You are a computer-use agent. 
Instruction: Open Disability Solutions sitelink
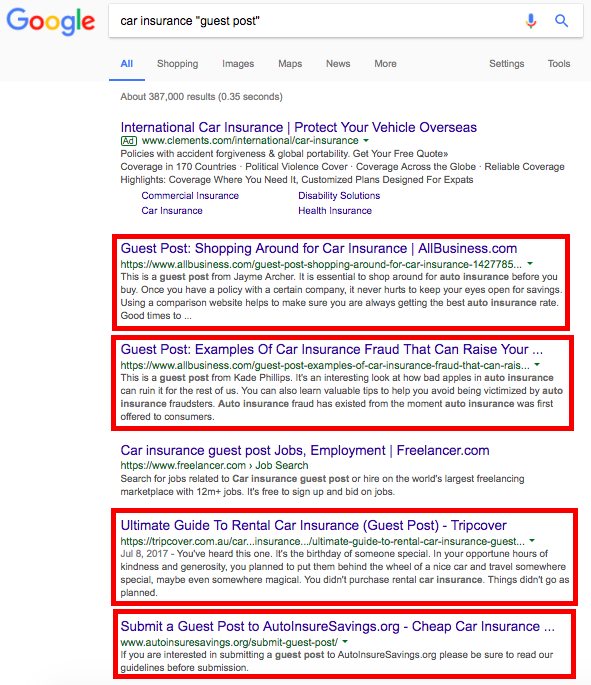(x=339, y=196)
